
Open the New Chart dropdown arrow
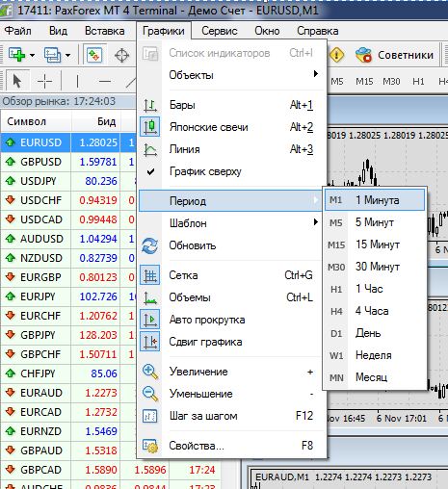pos(32,55)
